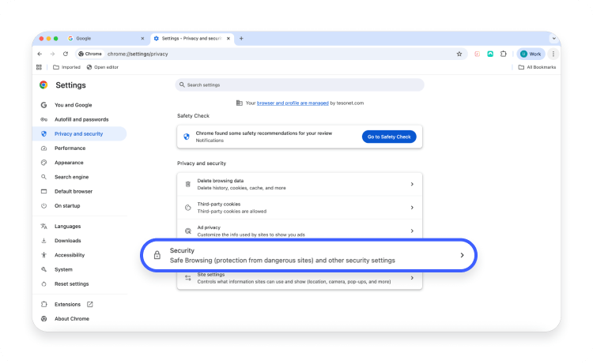This screenshot has height=364, width=593.
Task: Open Autofill and passwords settings
Action: pyautogui.click(x=81, y=119)
